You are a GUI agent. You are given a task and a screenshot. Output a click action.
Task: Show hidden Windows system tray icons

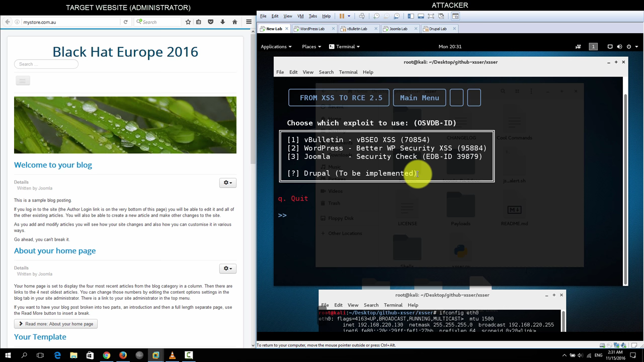point(565,355)
